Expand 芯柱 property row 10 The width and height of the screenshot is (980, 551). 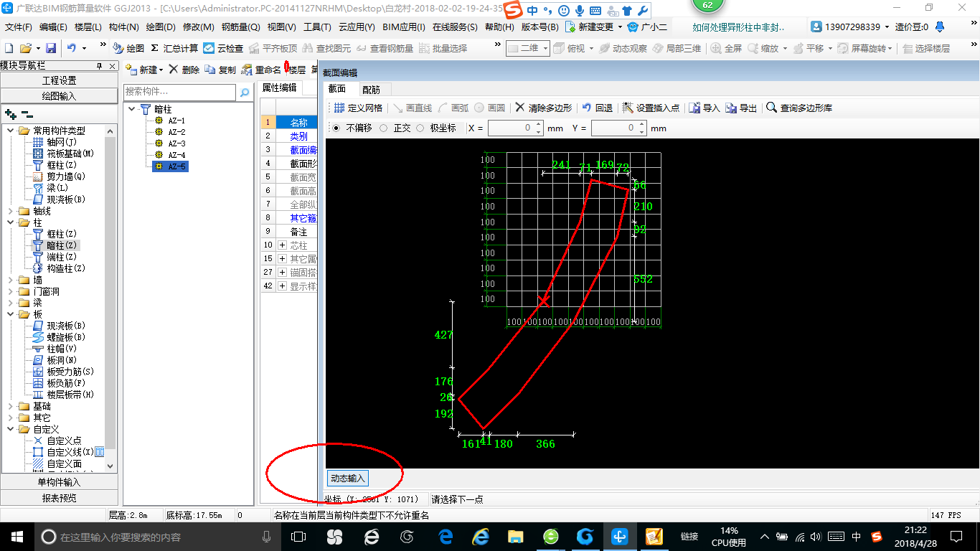[x=282, y=245]
